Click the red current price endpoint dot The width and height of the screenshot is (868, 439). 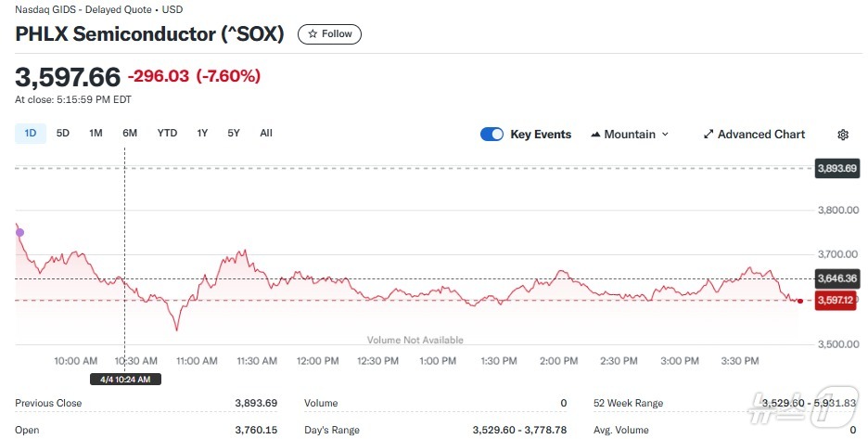point(800,301)
